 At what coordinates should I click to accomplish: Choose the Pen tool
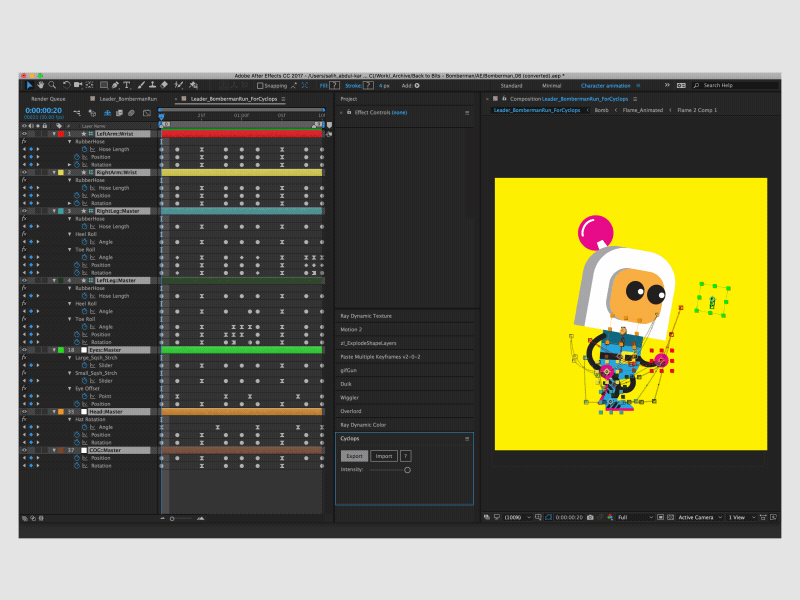115,84
